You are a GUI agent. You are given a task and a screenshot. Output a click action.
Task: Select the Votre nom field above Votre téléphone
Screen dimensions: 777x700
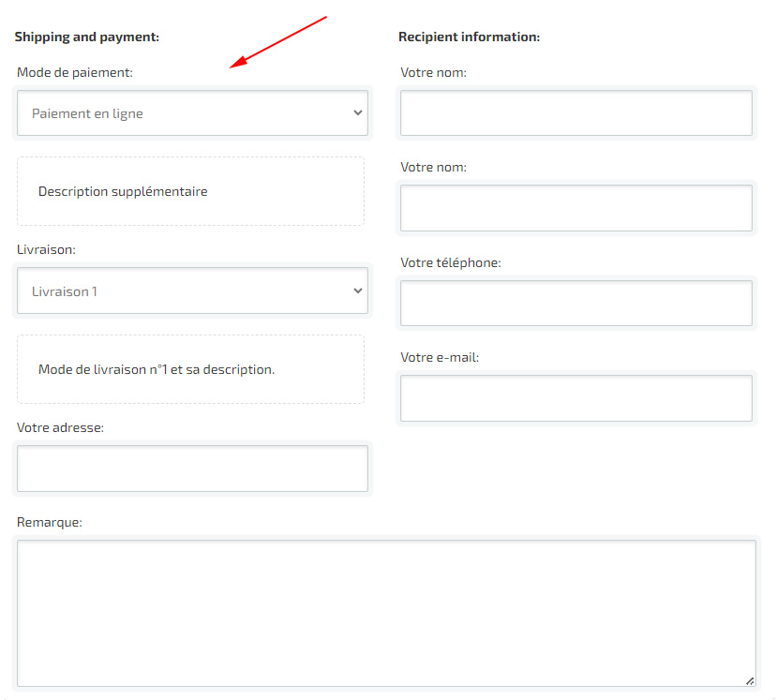click(575, 208)
